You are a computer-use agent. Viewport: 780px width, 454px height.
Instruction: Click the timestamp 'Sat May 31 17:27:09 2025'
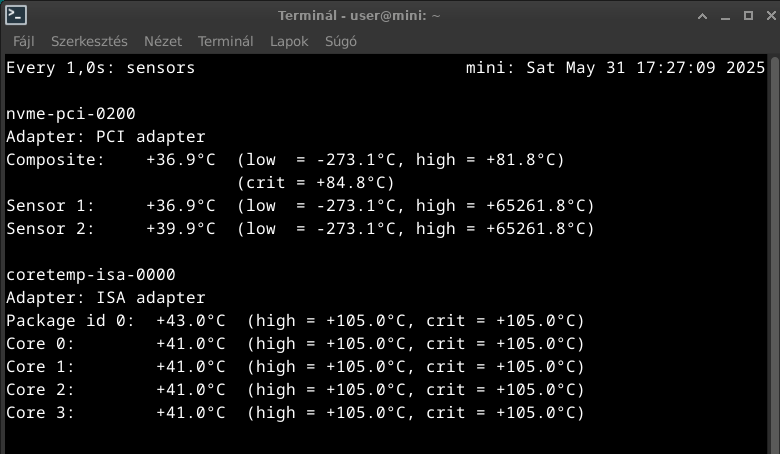[645, 68]
